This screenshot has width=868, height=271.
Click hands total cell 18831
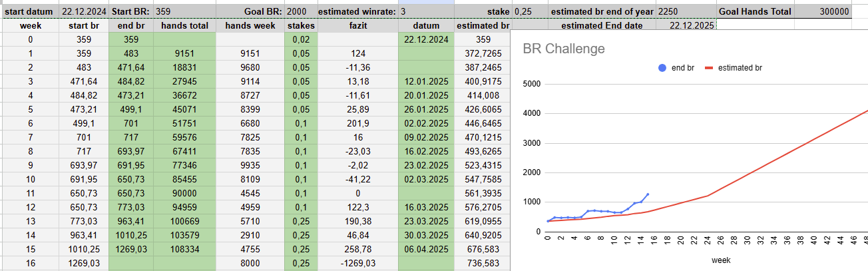pos(184,67)
